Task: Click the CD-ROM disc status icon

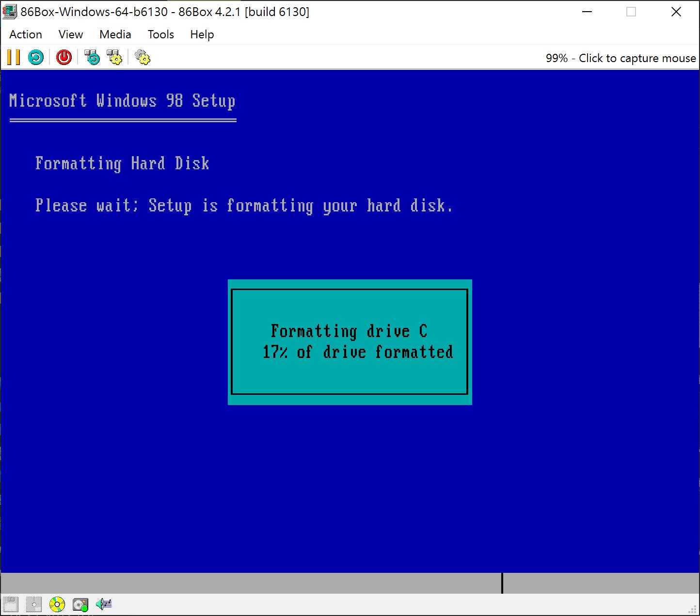Action: pyautogui.click(x=57, y=604)
